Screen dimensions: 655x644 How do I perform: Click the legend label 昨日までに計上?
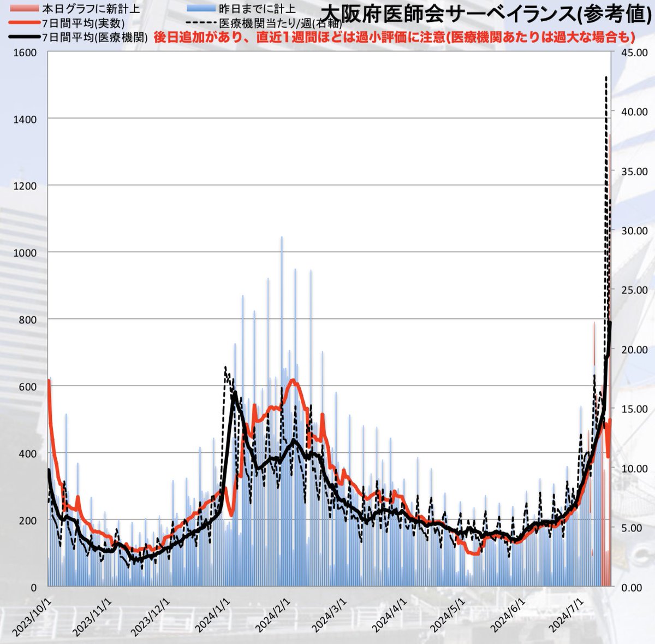pos(257,9)
